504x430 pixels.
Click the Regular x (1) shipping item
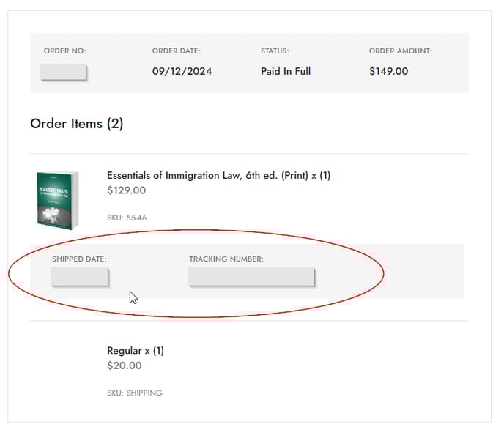pos(136,351)
